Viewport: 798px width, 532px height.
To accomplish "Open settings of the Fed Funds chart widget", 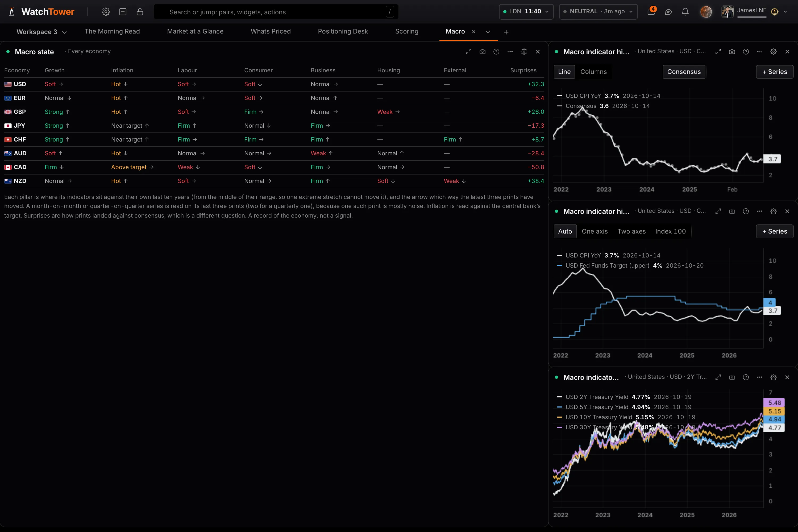I will click(774, 211).
